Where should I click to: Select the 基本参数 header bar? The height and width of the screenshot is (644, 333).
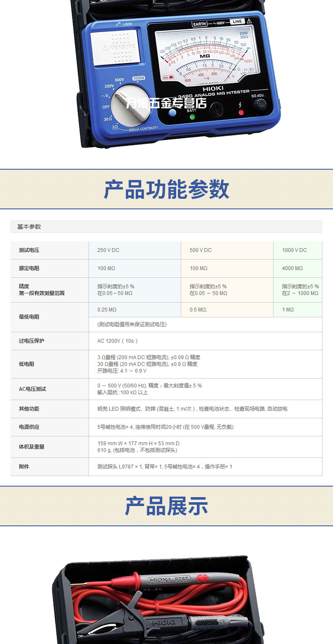coord(166,227)
